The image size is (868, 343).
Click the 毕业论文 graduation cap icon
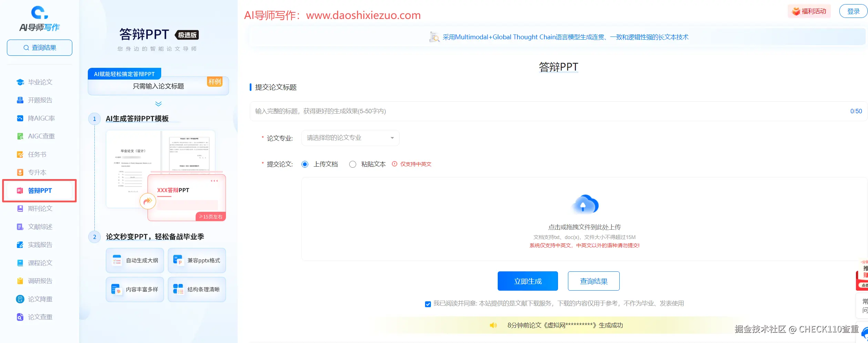(x=20, y=82)
